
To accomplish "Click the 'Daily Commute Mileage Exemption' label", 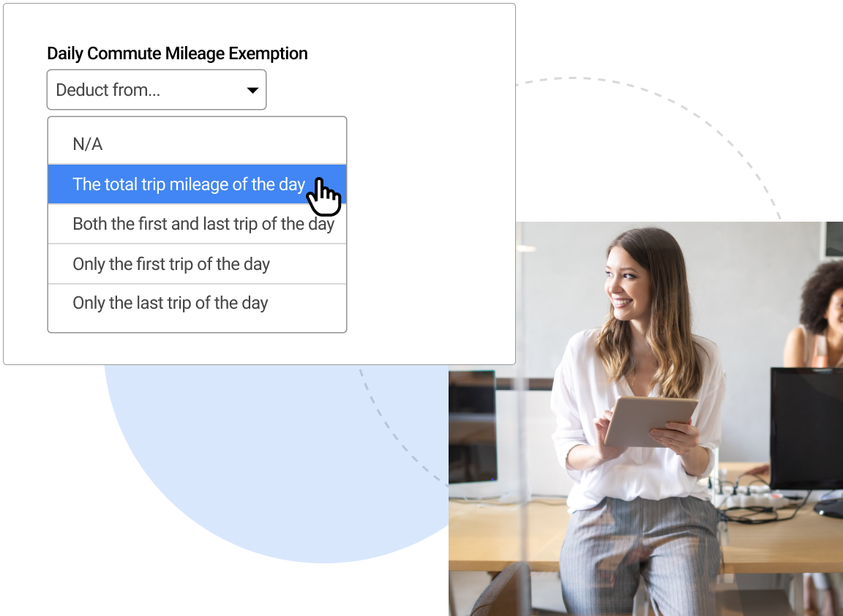I will [x=177, y=53].
